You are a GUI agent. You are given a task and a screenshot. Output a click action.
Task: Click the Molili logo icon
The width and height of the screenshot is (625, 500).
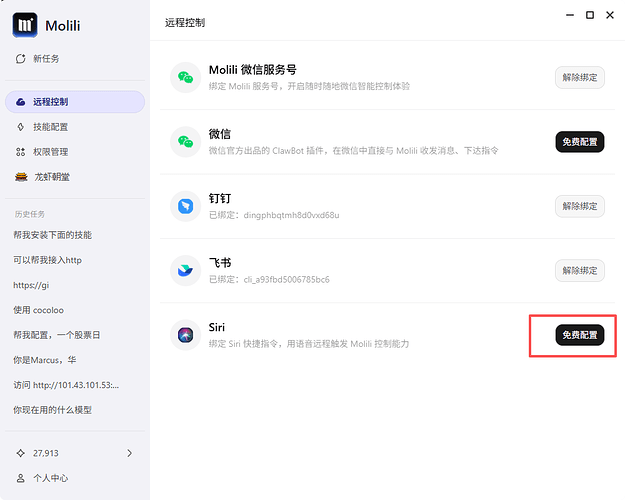click(x=25, y=25)
